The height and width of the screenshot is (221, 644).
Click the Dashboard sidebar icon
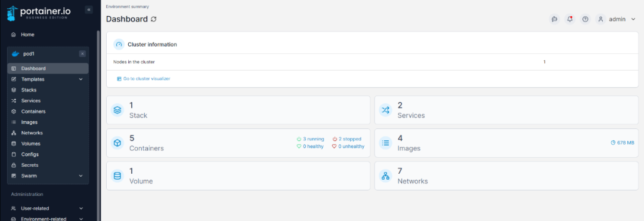pos(14,68)
